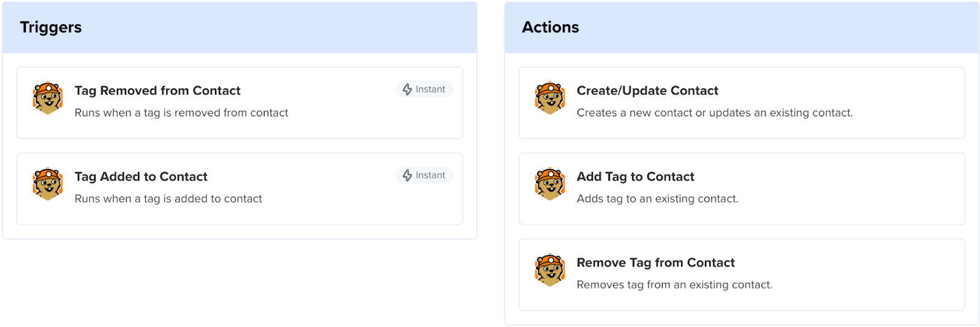Open the Create/Update Contact action title
Screen dimensions: 980x327
[x=647, y=91]
